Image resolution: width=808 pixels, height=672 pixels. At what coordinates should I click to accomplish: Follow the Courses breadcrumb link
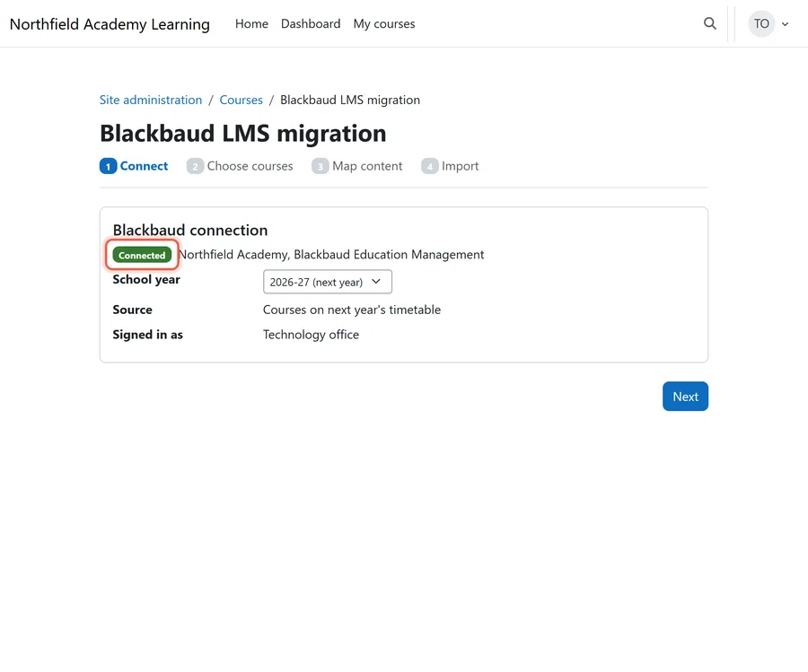pyautogui.click(x=242, y=100)
